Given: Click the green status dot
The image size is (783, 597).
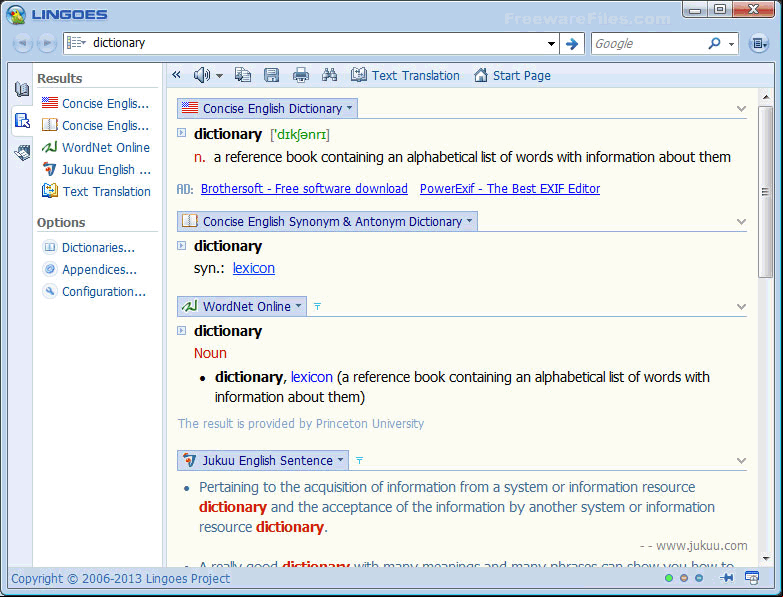Looking at the screenshot, I should [x=669, y=578].
